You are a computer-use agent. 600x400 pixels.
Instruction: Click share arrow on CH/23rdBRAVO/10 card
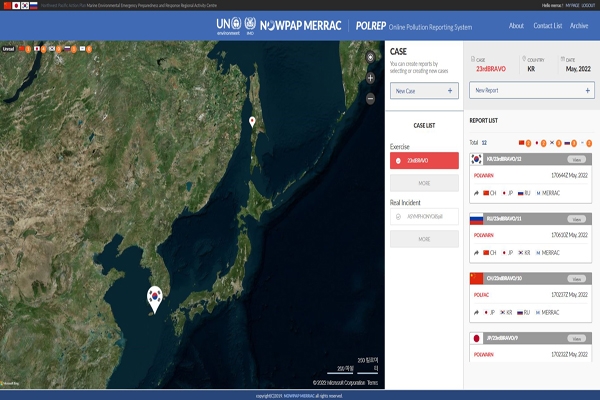(476, 313)
